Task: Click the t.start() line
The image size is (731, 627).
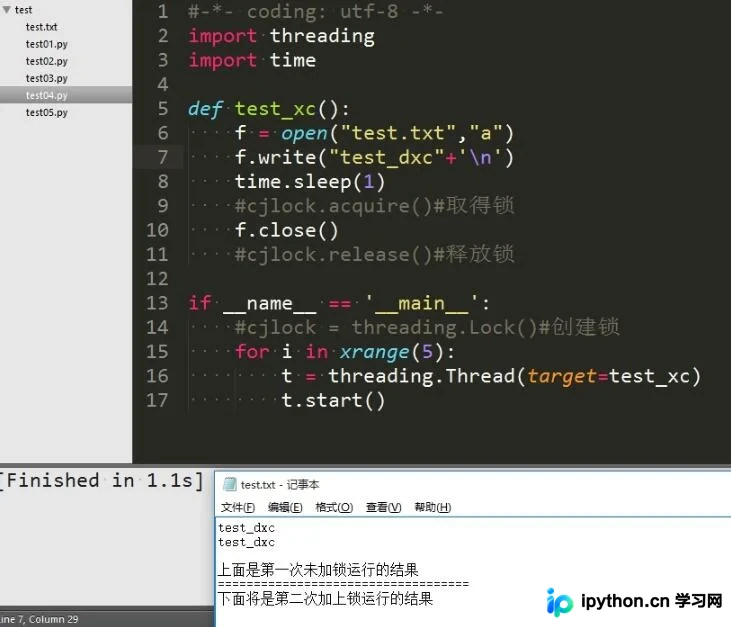Action: (333, 400)
